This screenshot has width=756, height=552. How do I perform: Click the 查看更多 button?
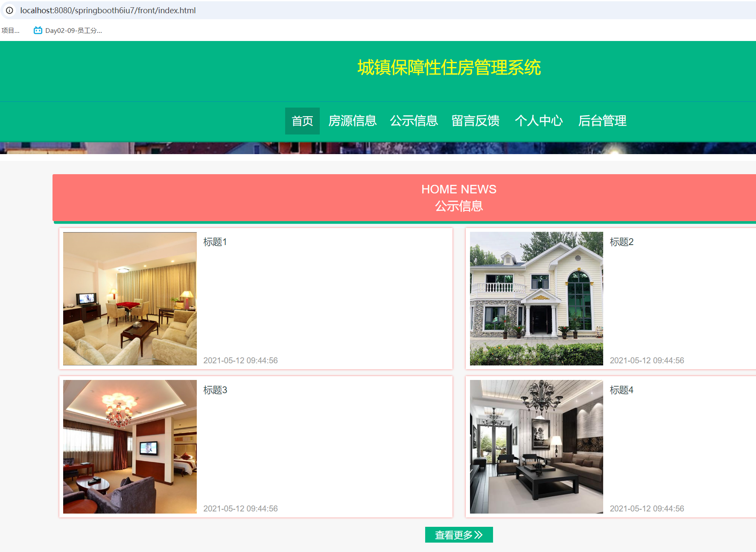pyautogui.click(x=459, y=534)
